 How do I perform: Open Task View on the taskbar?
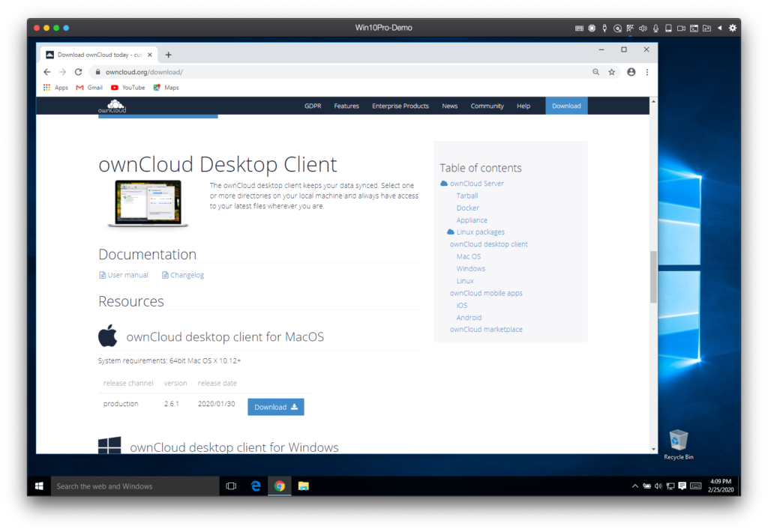click(231, 486)
